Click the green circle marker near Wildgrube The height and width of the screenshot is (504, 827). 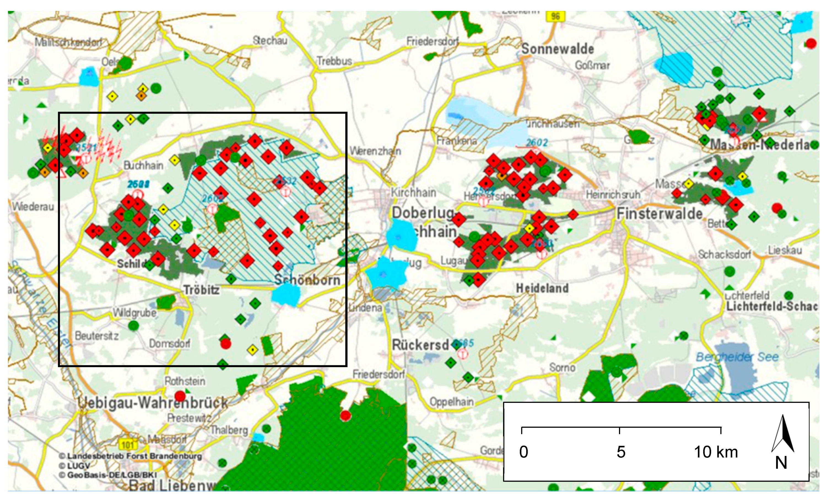point(134,325)
